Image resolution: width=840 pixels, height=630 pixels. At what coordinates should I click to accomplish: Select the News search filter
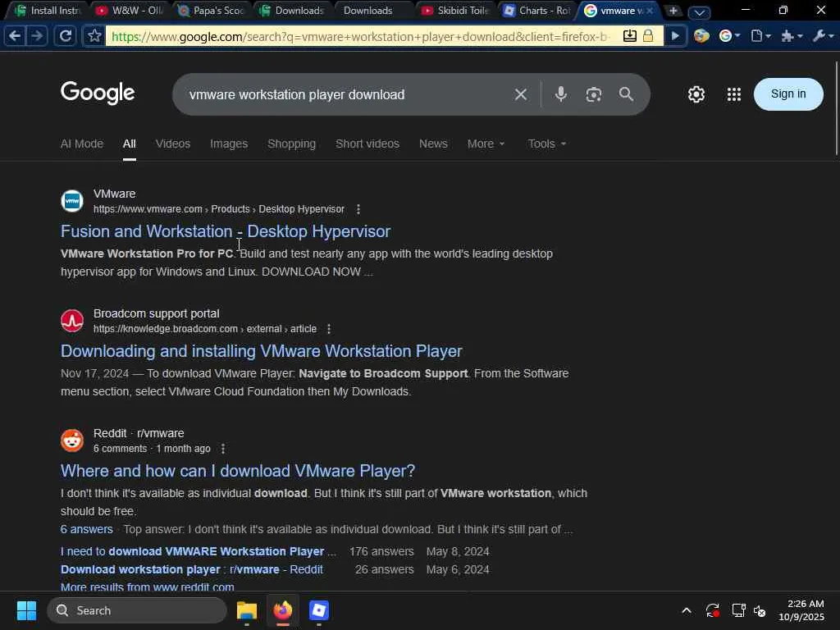click(x=433, y=144)
